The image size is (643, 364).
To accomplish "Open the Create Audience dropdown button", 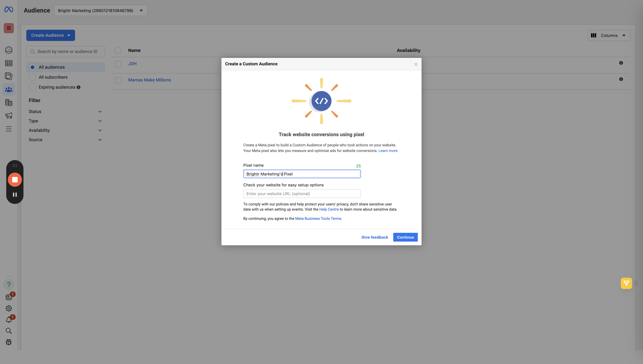I will [x=51, y=35].
